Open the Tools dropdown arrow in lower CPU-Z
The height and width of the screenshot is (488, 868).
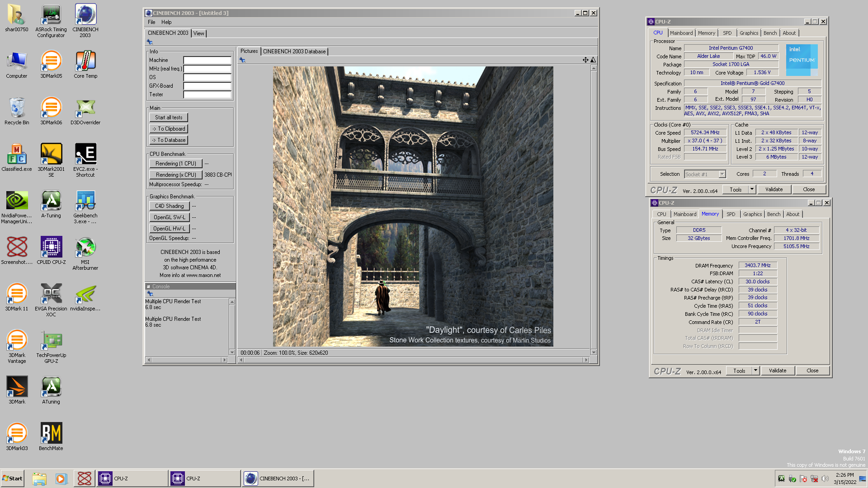click(x=755, y=371)
